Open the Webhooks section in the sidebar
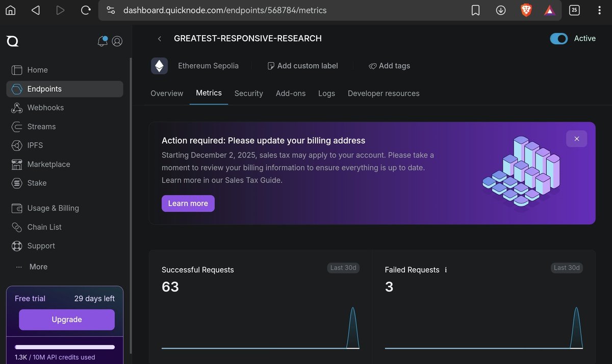 point(45,108)
